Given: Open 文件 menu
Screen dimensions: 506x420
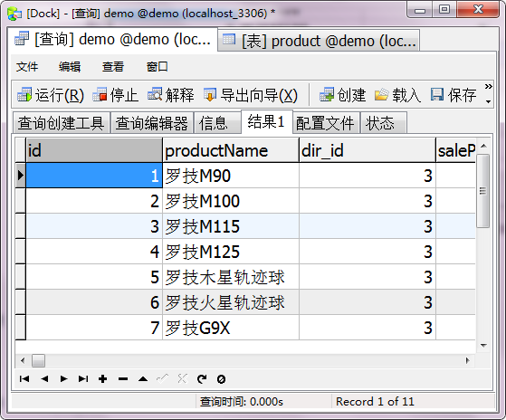Looking at the screenshot, I should click(x=27, y=67).
